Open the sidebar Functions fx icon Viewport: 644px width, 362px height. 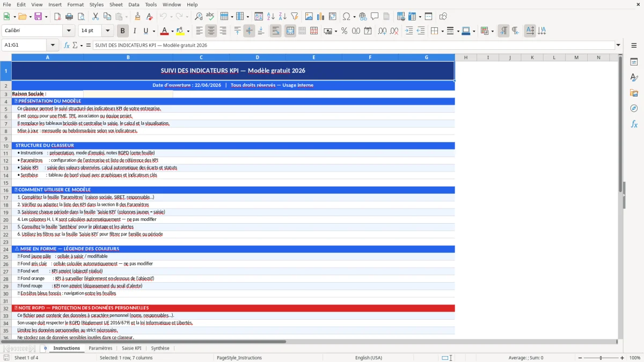(634, 124)
